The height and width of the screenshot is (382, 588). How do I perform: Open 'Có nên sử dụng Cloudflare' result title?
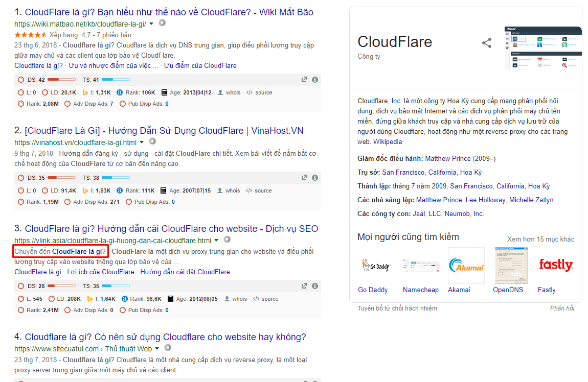(165, 337)
